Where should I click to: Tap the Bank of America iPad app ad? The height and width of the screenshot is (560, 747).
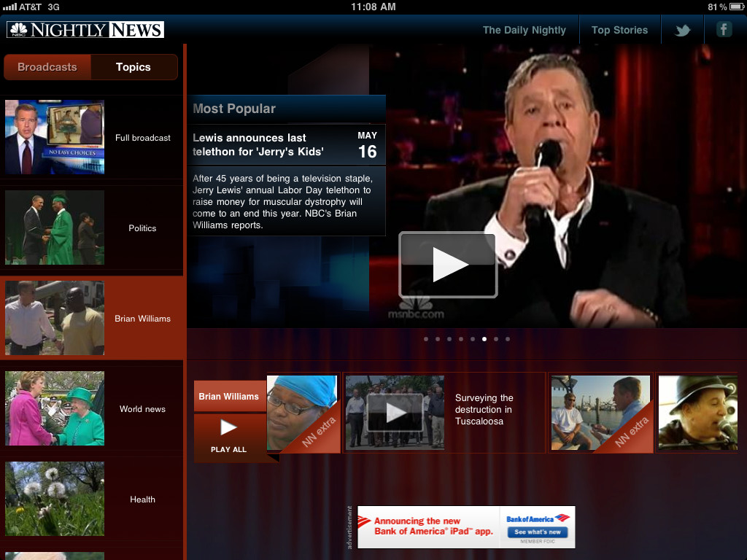[x=466, y=527]
